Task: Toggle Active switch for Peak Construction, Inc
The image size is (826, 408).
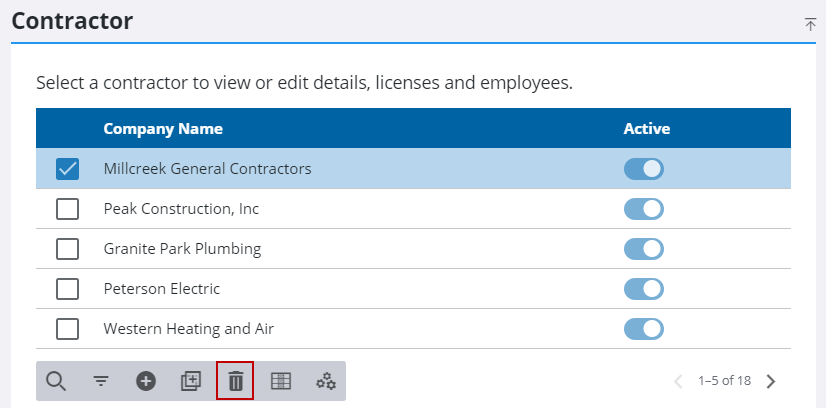Action: point(644,209)
